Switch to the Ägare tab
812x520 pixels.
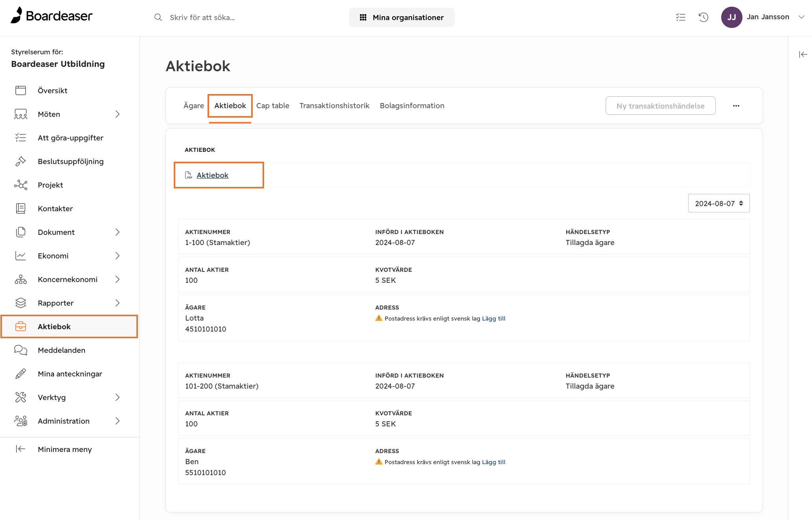(194, 105)
